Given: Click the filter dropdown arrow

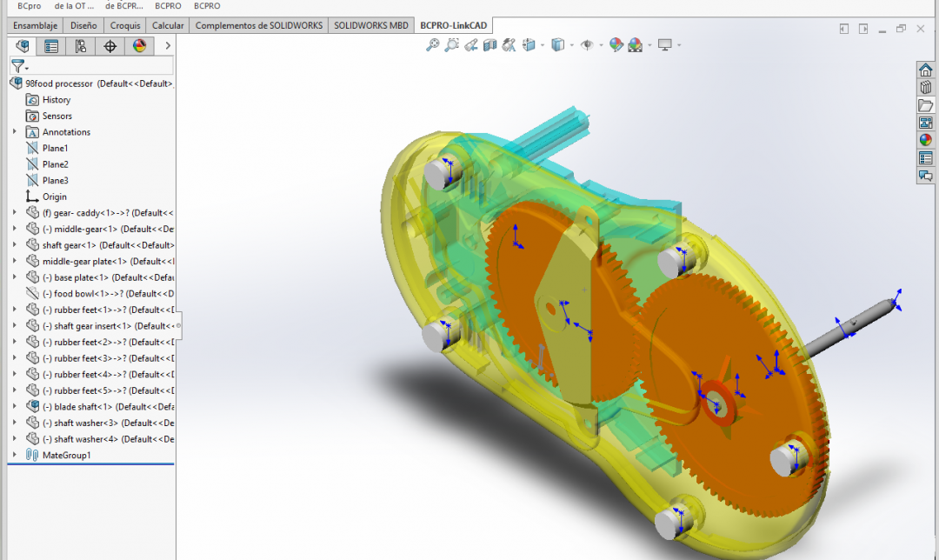Looking at the screenshot, I should pyautogui.click(x=27, y=69).
